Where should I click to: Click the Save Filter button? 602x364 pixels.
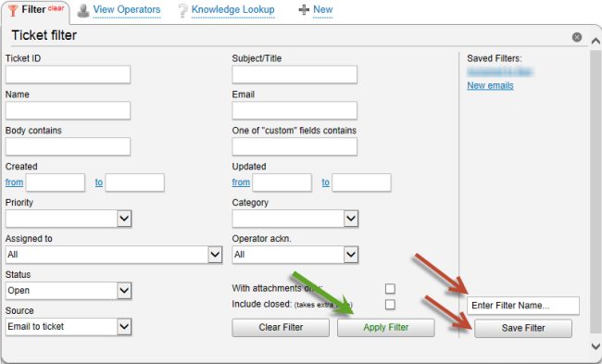point(523,328)
